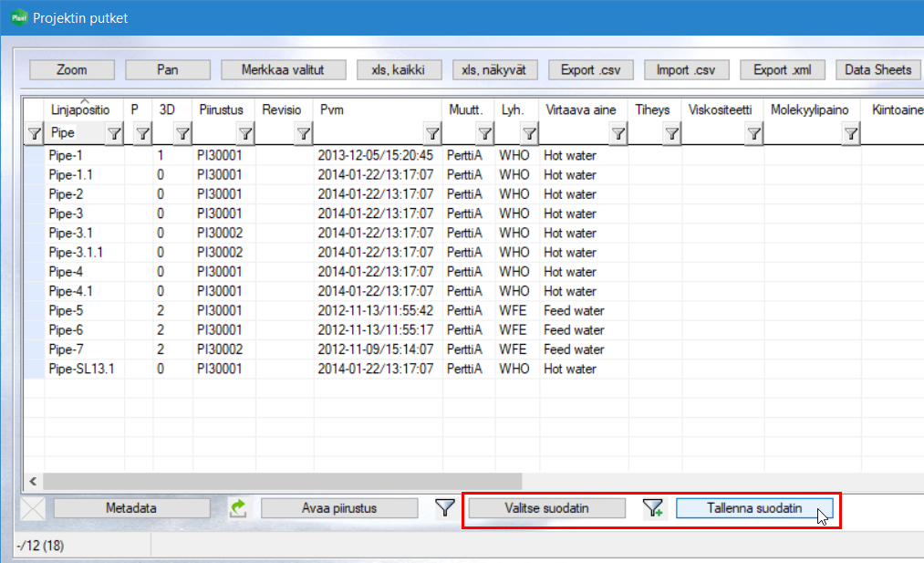Click the funnel icon in the Pvm filter cell
The image size is (924, 563).
tap(432, 134)
